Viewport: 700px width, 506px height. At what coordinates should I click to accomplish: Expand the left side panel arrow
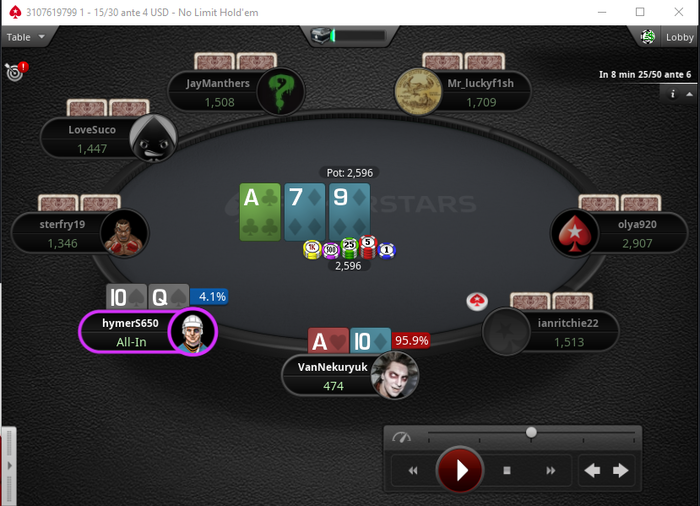[9, 466]
